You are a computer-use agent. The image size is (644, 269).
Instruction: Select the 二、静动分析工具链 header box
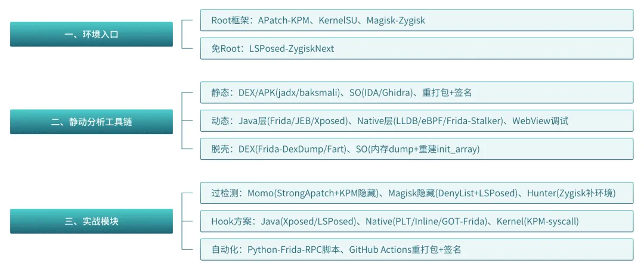(91, 122)
